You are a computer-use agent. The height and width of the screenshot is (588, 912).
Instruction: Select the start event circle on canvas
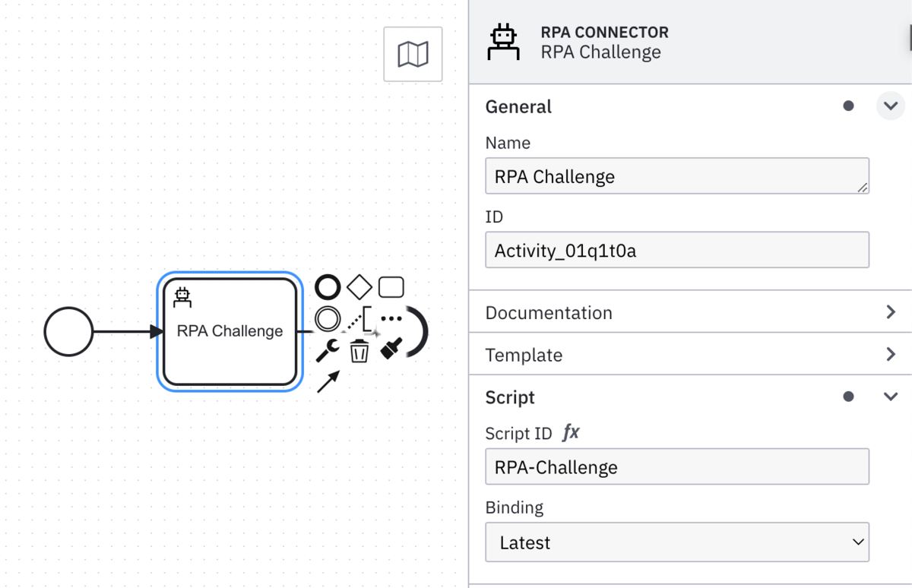coord(68,331)
